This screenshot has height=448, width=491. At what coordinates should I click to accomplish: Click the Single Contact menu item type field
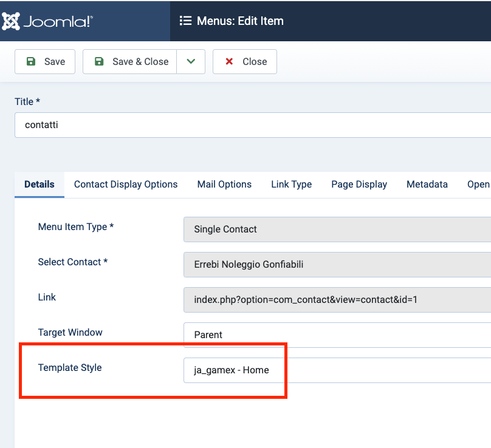point(337,229)
